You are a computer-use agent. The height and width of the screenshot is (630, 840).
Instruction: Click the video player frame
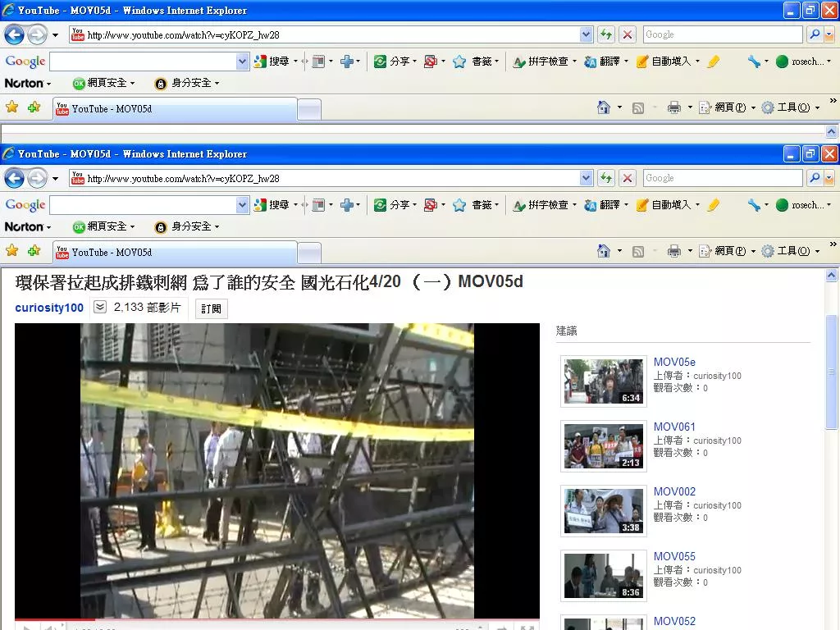277,471
